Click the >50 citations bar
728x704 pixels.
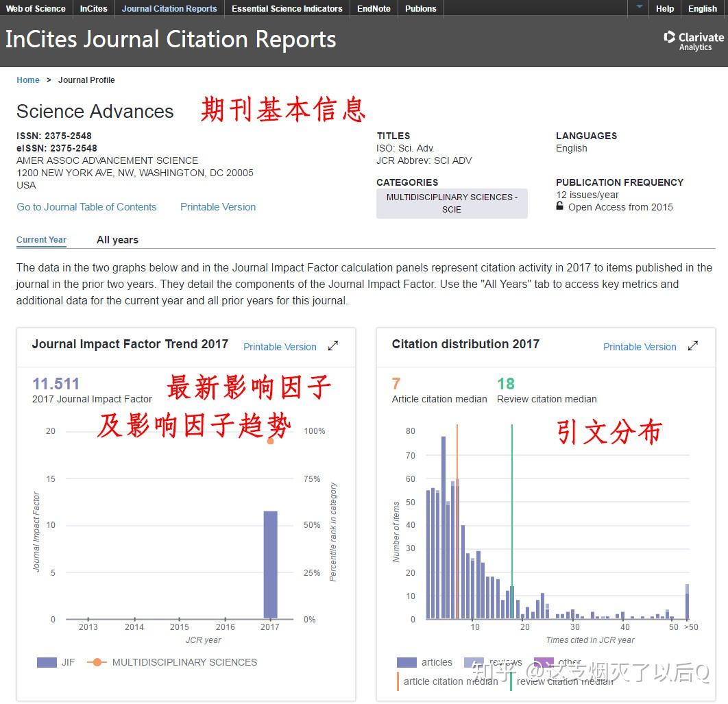(687, 601)
